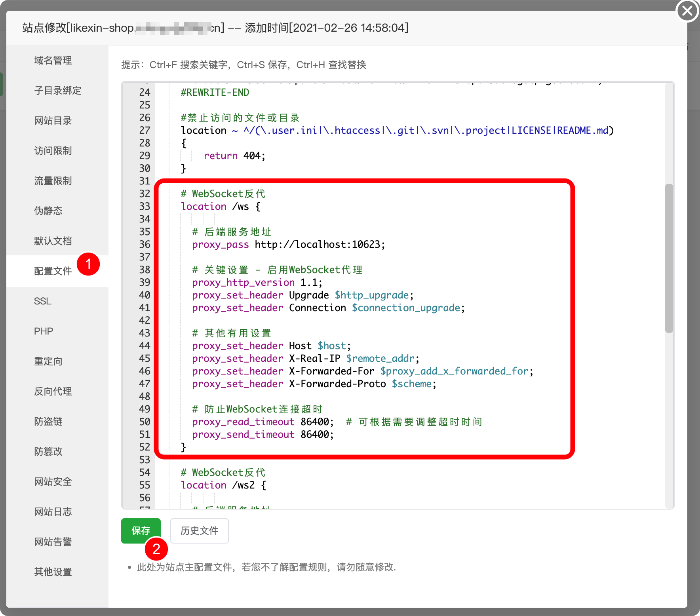Click the code editor vertical scrollbar thumb
This screenshot has height=616, width=700.
669,258
